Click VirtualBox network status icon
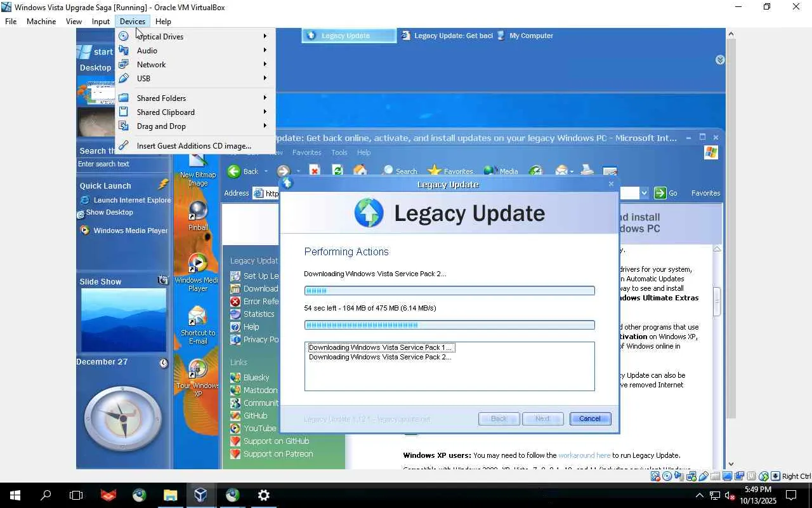 coord(691,476)
